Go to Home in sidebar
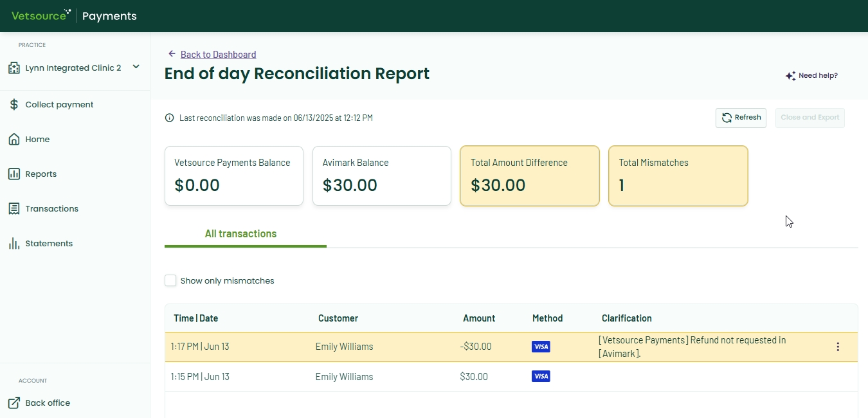This screenshot has height=418, width=868. [x=37, y=140]
